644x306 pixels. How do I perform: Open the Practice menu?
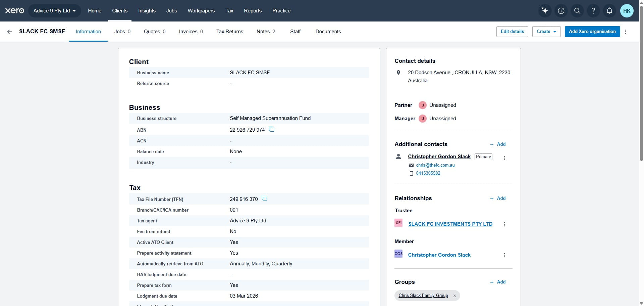281,11
